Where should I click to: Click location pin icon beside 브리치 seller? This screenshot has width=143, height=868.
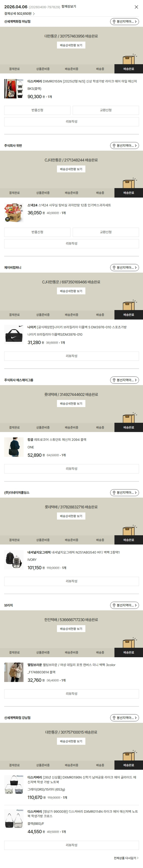pyautogui.click(x=114, y=605)
